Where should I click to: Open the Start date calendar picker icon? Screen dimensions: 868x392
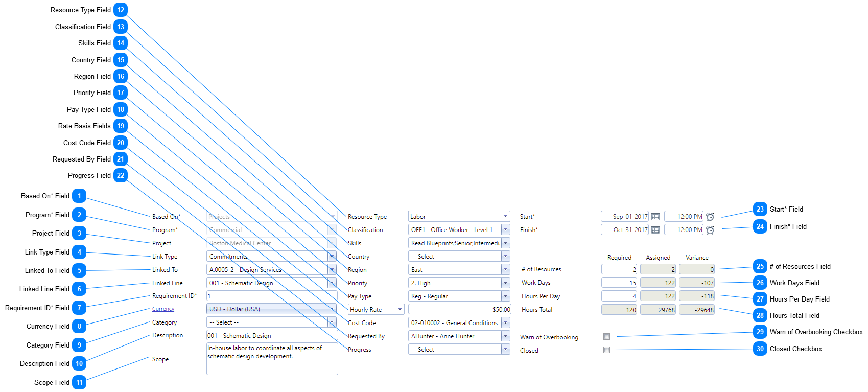[655, 217]
